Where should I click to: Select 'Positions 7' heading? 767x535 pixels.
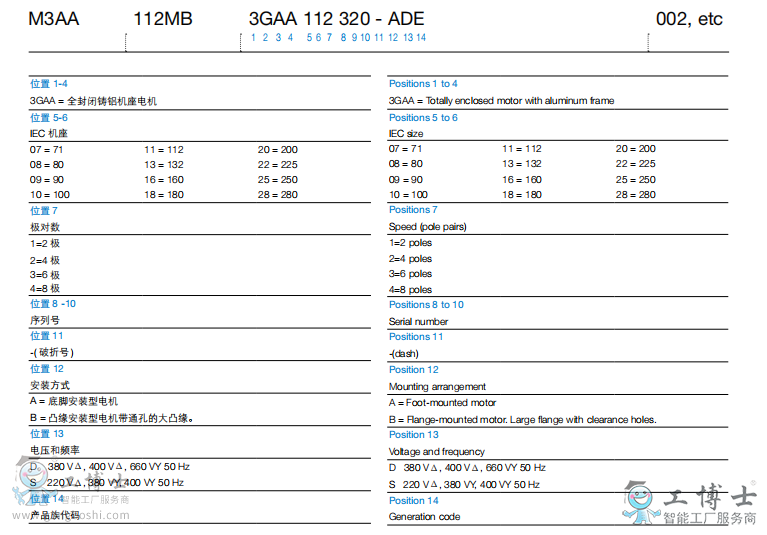pyautogui.click(x=413, y=210)
